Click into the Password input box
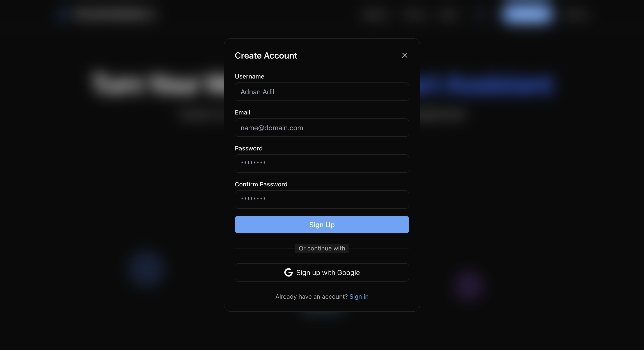644x350 pixels. [x=322, y=163]
